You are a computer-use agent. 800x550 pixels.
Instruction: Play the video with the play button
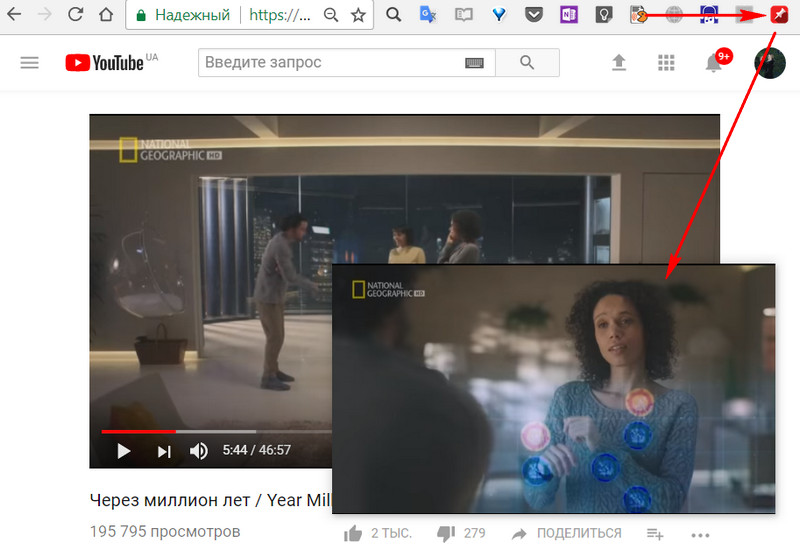click(123, 451)
